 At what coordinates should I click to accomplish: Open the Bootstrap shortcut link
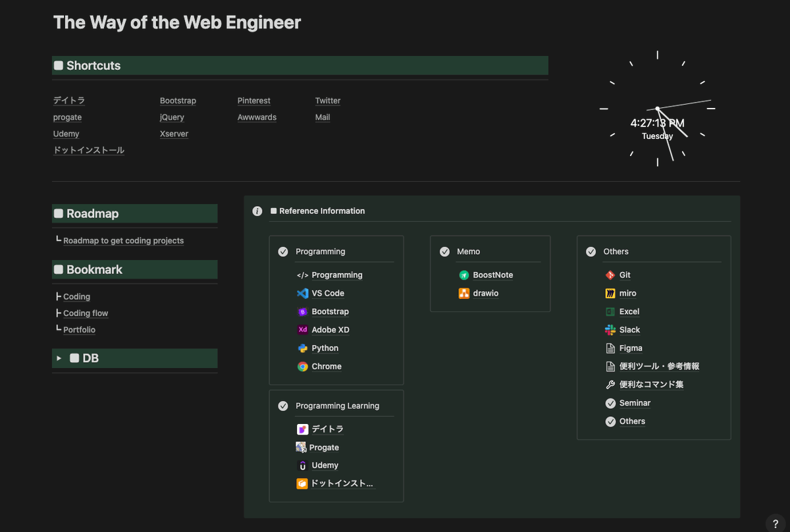pyautogui.click(x=178, y=101)
